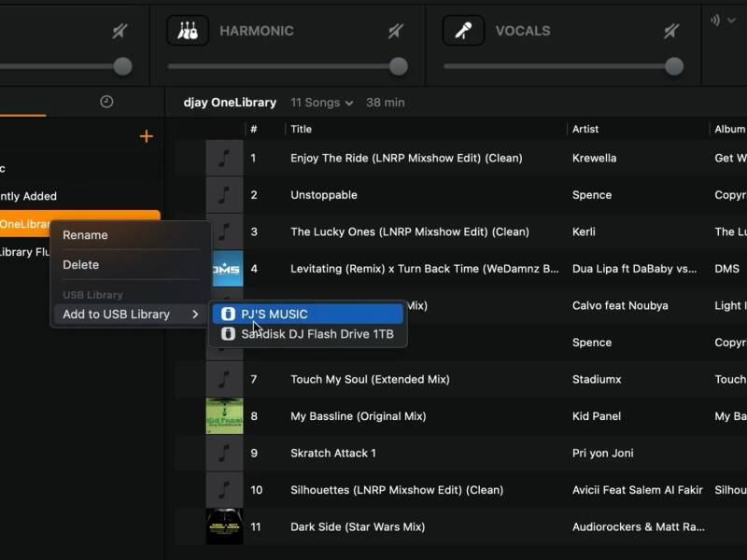This screenshot has height=560, width=747.
Task: Sort songs by the Artist column header
Action: tap(585, 129)
